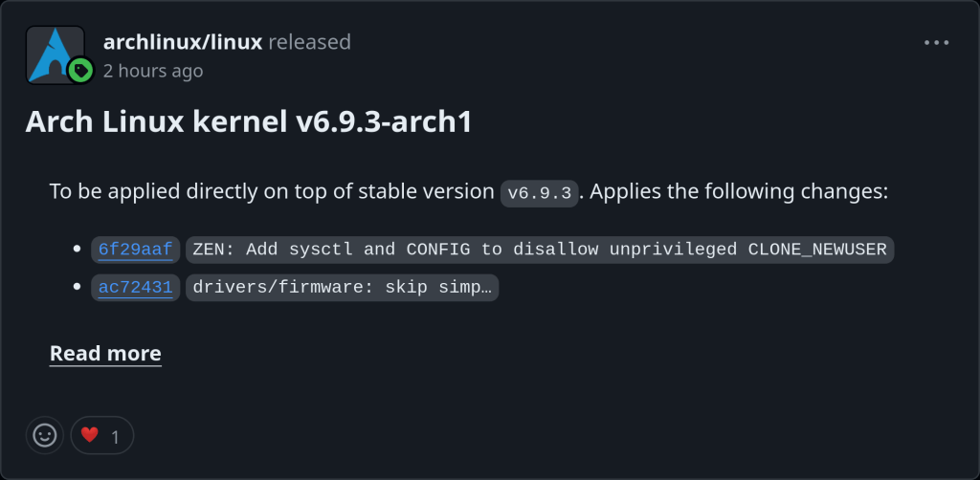980x480 pixels.
Task: Open commit 6f29aaf
Action: click(136, 250)
